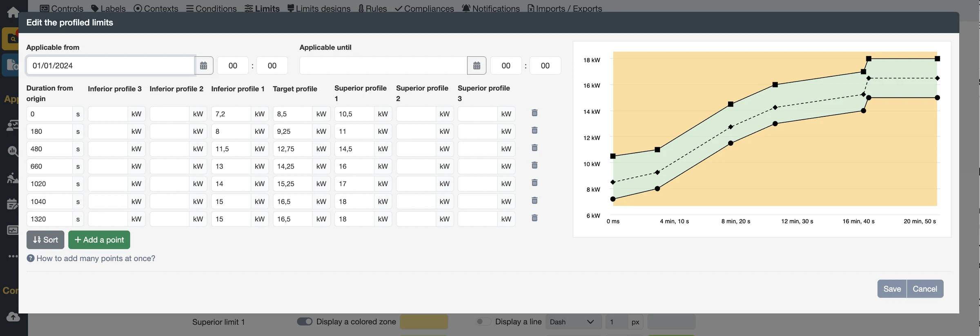Pick the Superior limit 1 zone color
This screenshot has height=336, width=980.
(x=424, y=322)
